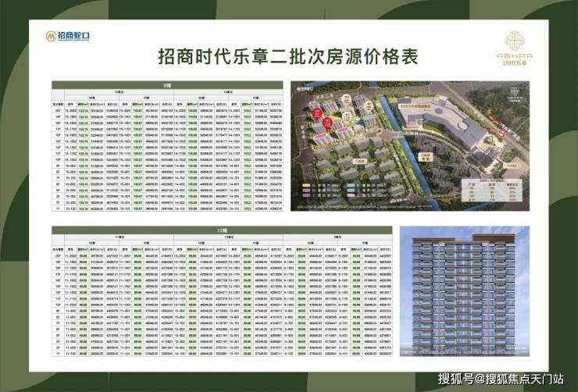Click the unit-type summary table on the map

point(492,190)
